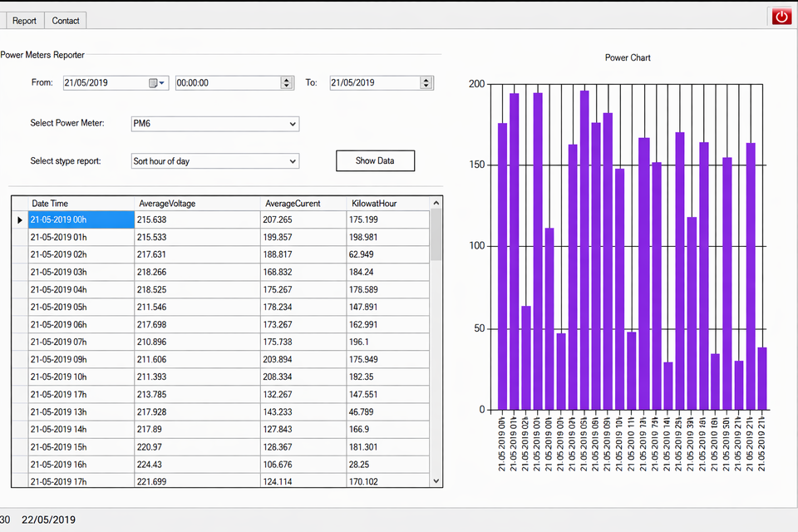Viewport: 798px width, 532px height.
Task: Click the table scrollbar up arrow
Action: pyautogui.click(x=436, y=202)
